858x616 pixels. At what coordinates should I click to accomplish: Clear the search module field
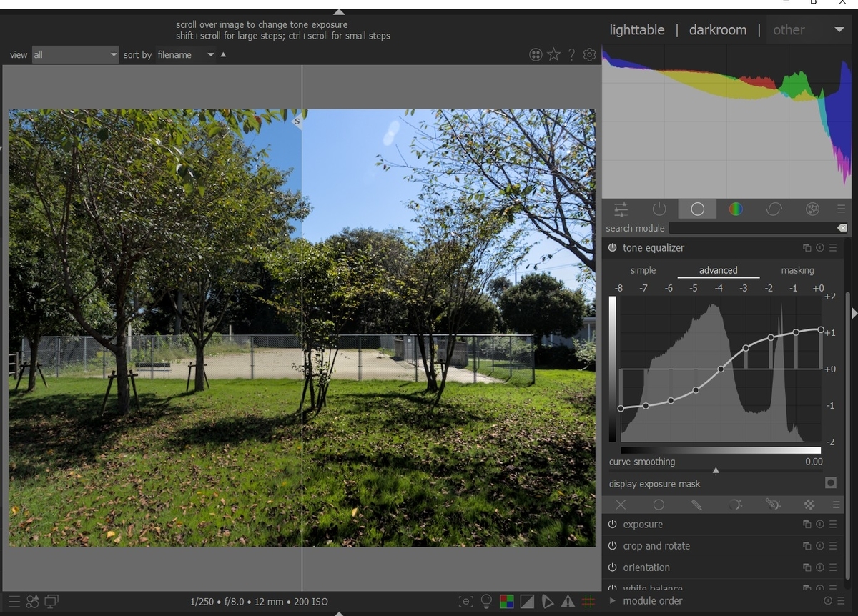point(842,228)
